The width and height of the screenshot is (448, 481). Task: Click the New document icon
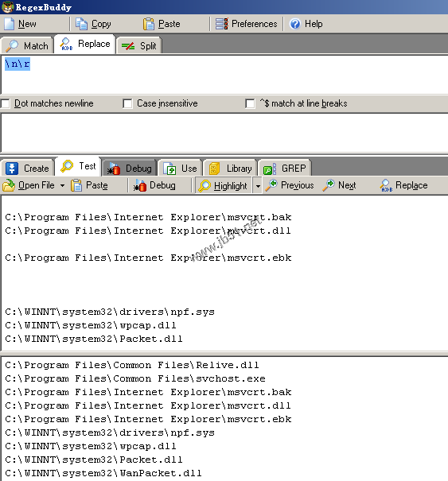click(x=10, y=24)
